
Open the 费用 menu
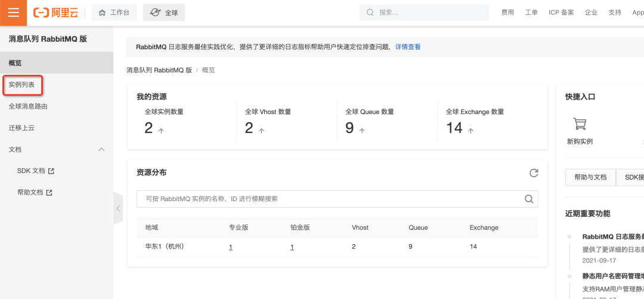[507, 13]
